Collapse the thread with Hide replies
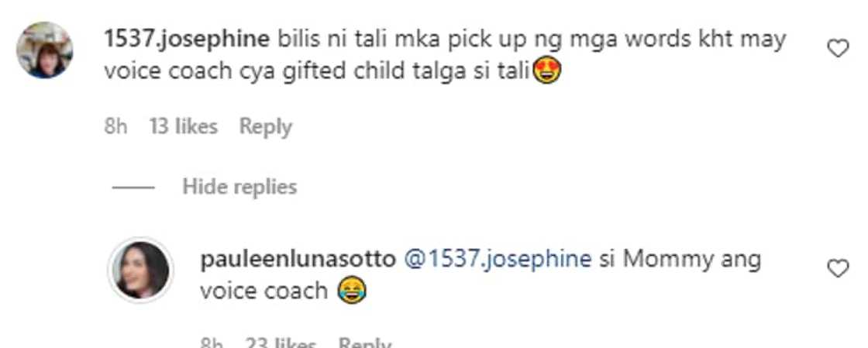This screenshot has width=868, height=348. [239, 187]
